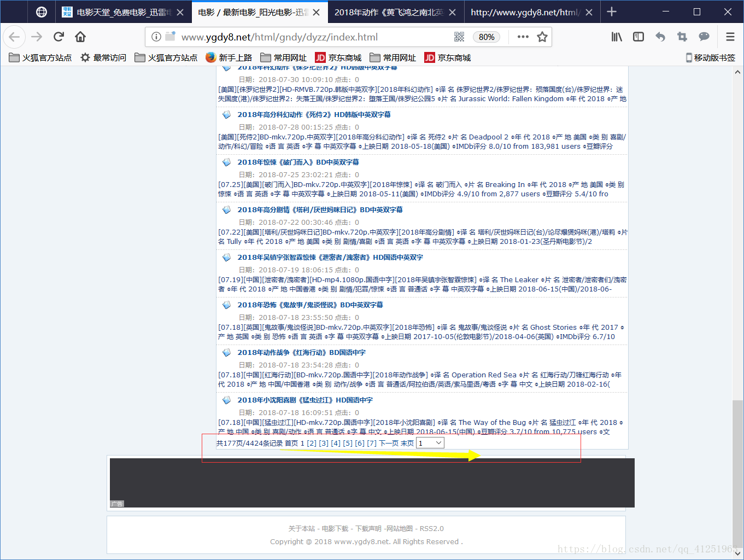Click 下一页 next page link
This screenshot has height=560, width=744.
tap(389, 443)
